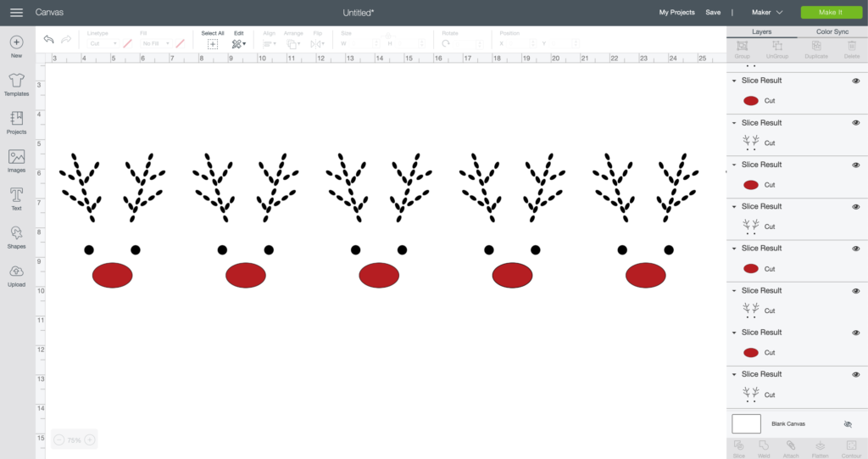
Task: Click the Size height H field
Action: [409, 44]
